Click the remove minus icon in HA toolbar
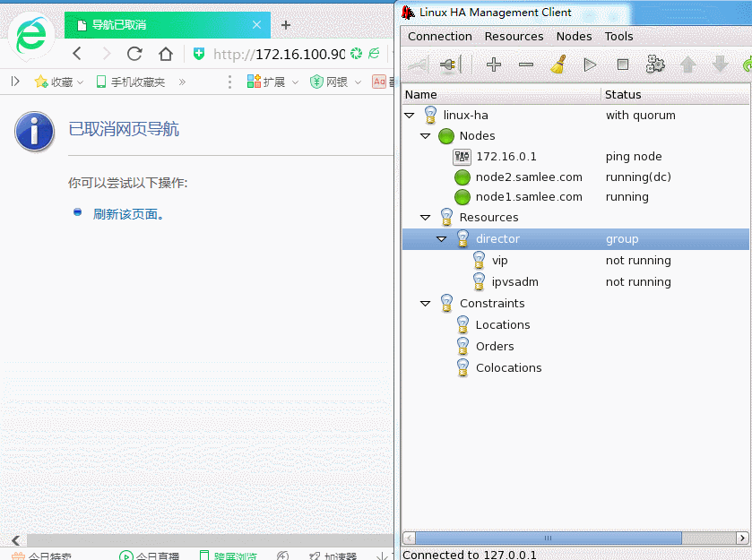 (526, 65)
